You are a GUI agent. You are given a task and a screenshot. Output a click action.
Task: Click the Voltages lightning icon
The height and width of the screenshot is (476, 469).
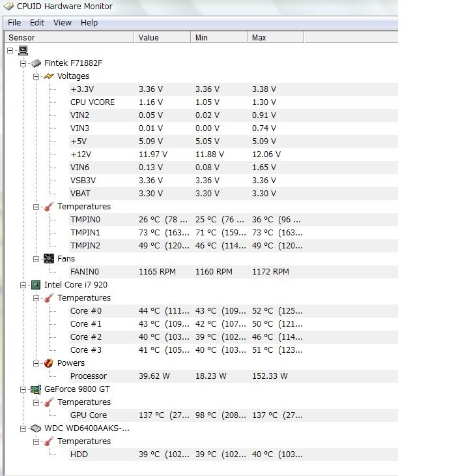point(49,76)
